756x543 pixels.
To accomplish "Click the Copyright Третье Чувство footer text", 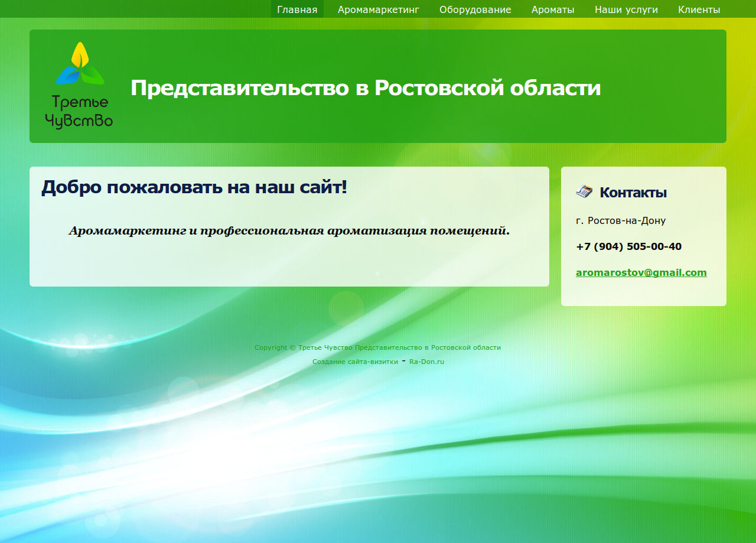I will 377,347.
